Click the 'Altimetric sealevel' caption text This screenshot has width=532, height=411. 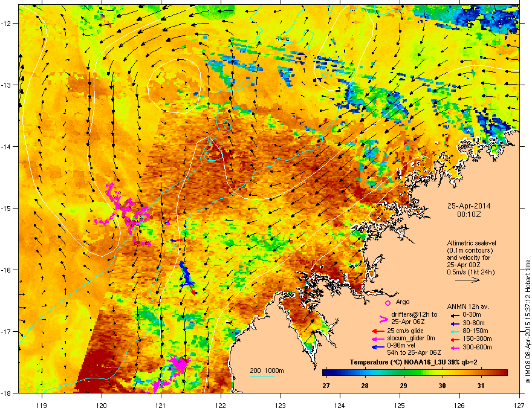pos(472,243)
